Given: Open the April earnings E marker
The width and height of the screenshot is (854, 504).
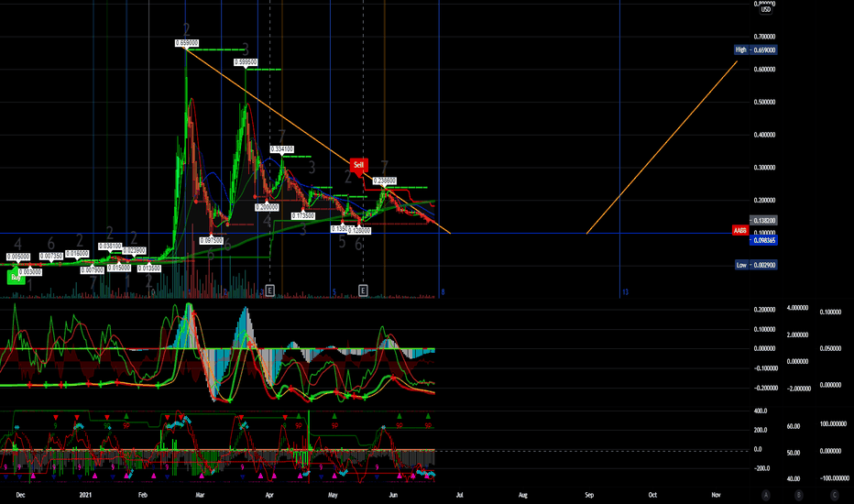Looking at the screenshot, I should point(269,290).
